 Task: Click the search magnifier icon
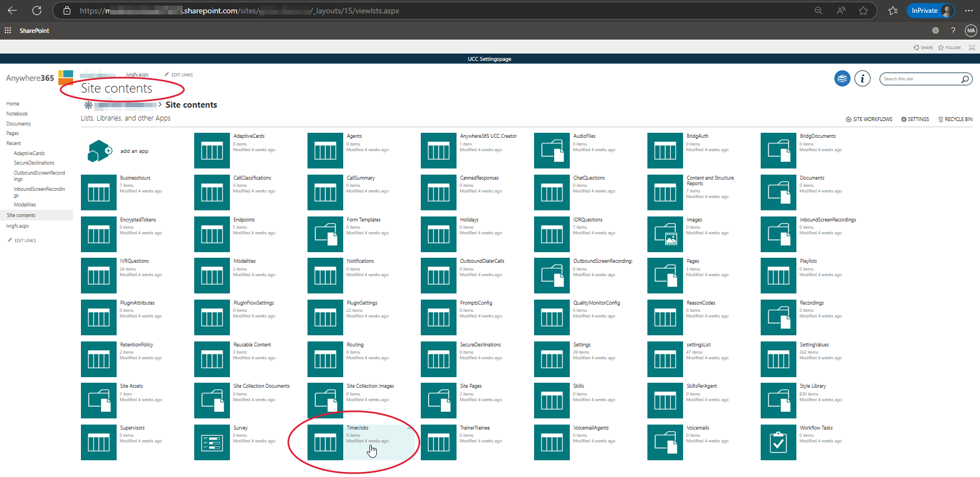tap(965, 79)
